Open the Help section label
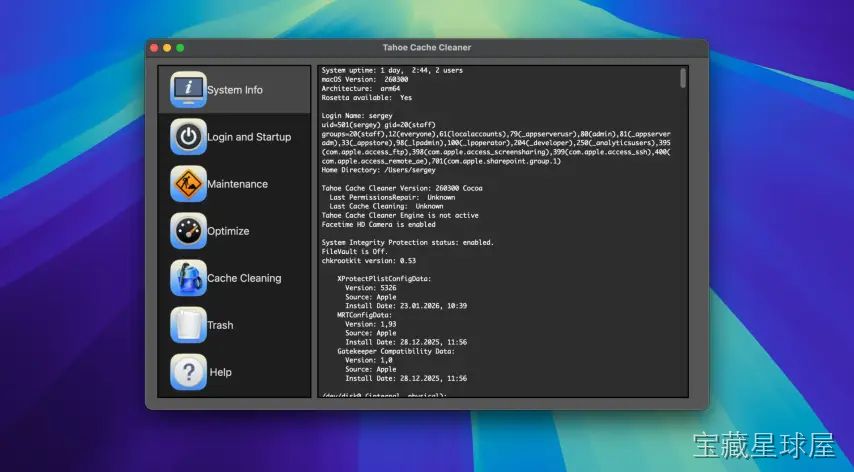 [221, 372]
